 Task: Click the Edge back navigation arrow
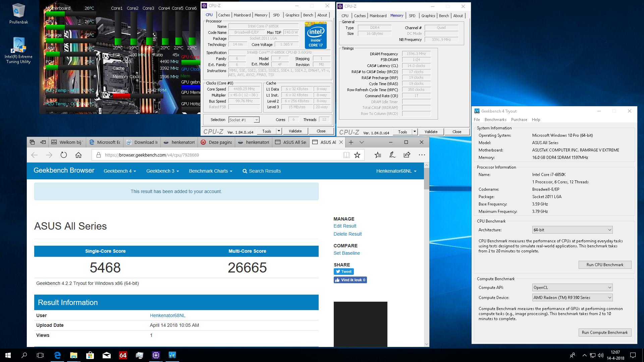click(x=34, y=155)
